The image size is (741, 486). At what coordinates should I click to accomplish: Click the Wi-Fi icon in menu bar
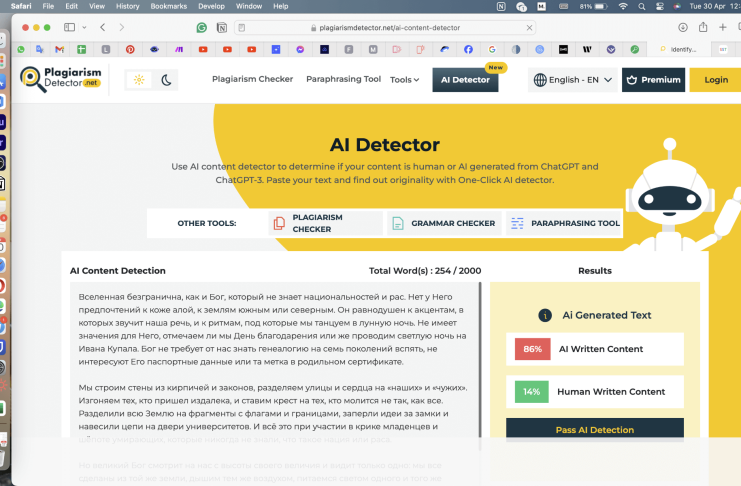click(x=623, y=7)
